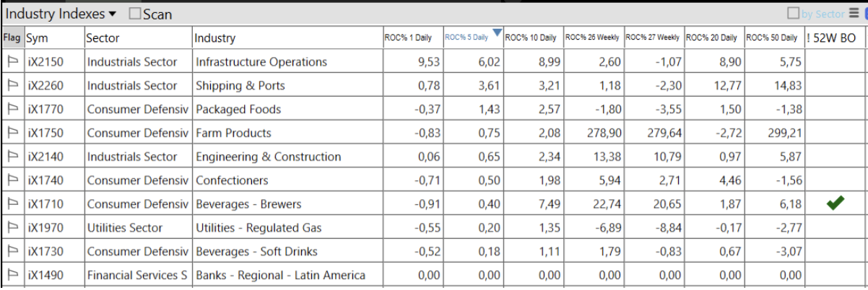Flag the iX2150 Infrastructure Operations row
The image size is (868, 290).
(x=12, y=62)
